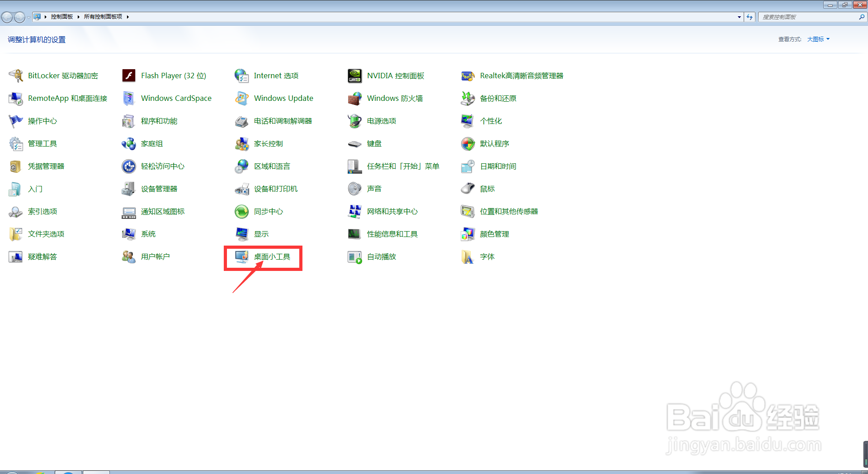Open the 网络和共享中心 icon

(x=355, y=211)
